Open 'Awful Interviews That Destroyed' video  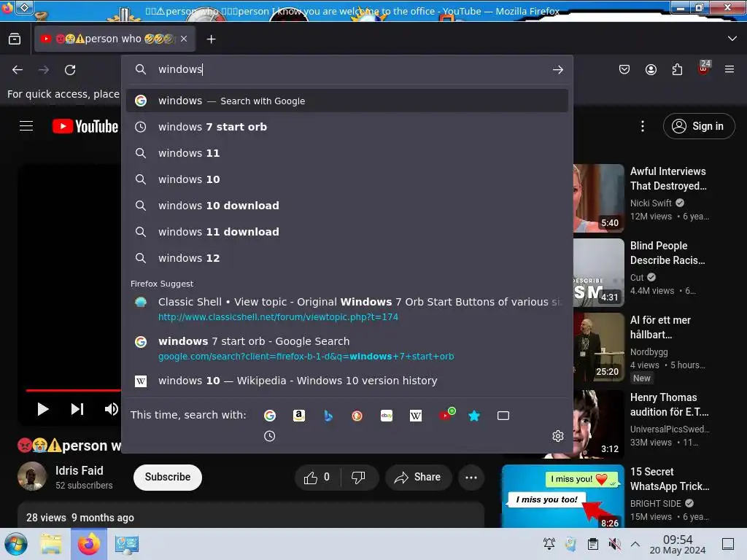668,179
